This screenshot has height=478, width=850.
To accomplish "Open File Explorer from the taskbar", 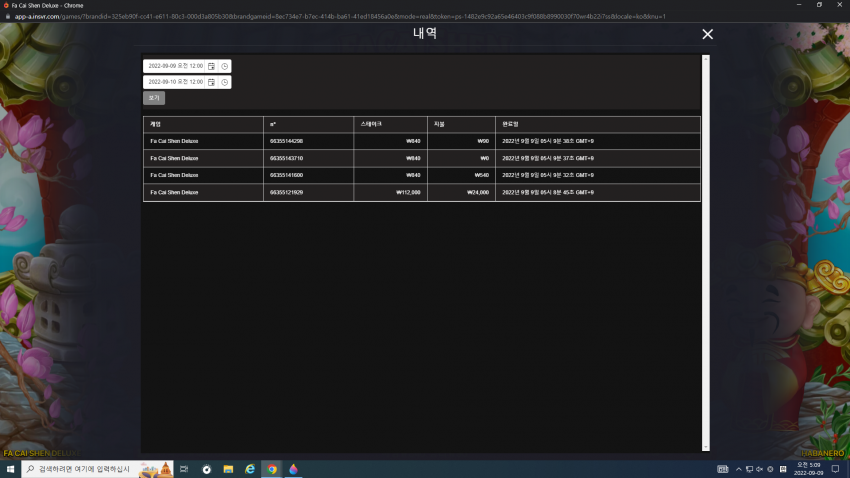I will 228,469.
